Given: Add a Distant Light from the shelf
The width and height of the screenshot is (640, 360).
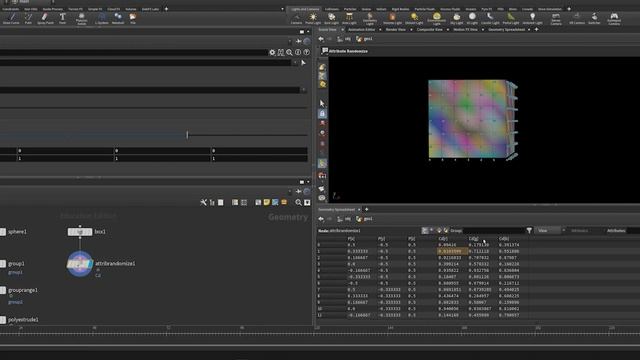Looking at the screenshot, I should coord(414,19).
